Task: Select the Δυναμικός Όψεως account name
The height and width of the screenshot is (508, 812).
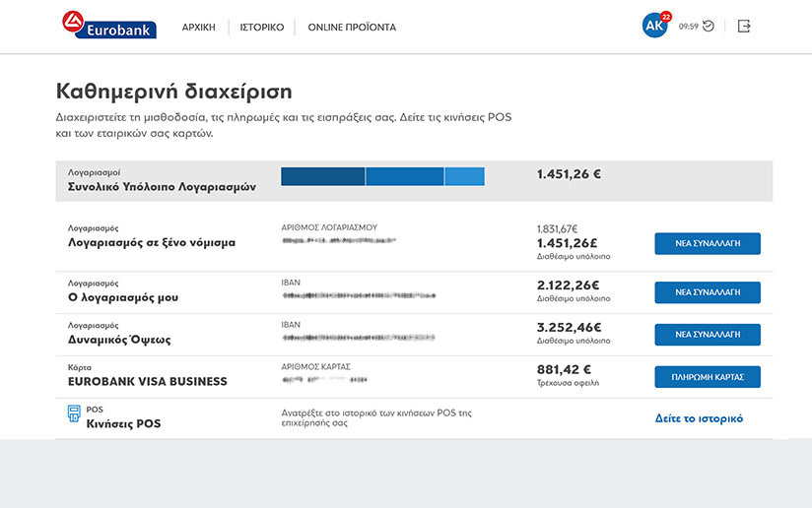Action: pyautogui.click(x=119, y=340)
